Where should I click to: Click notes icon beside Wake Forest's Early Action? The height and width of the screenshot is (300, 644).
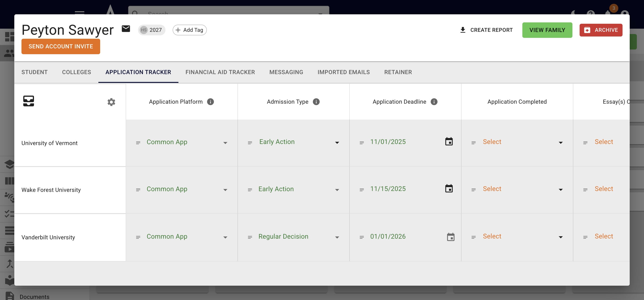(250, 190)
